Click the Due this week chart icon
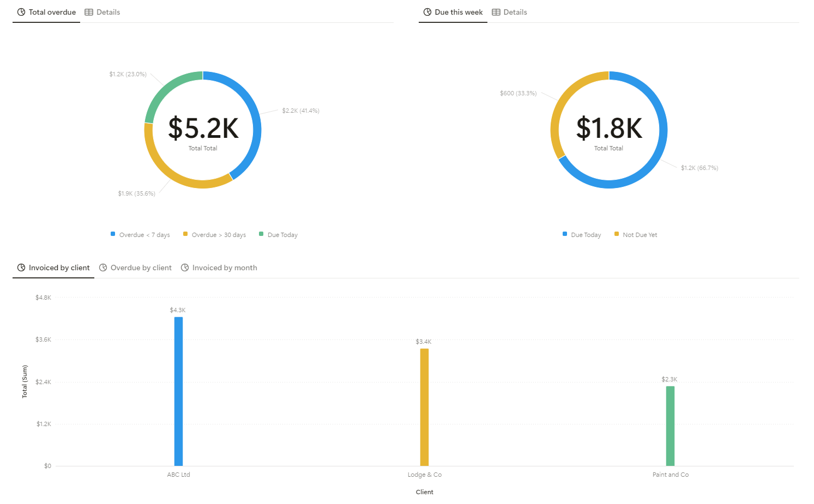Viewport: 814px width, 504px height. [x=427, y=12]
